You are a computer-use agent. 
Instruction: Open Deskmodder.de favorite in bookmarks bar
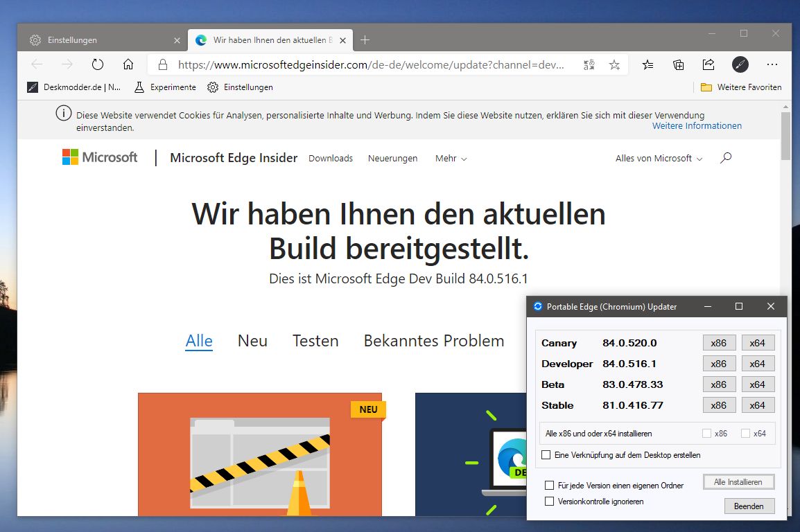(x=74, y=87)
